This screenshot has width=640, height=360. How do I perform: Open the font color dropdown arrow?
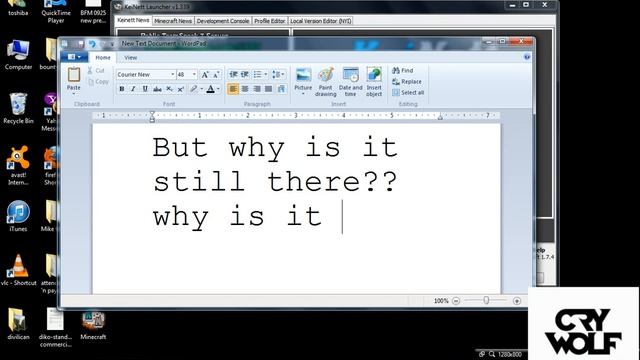point(218,89)
